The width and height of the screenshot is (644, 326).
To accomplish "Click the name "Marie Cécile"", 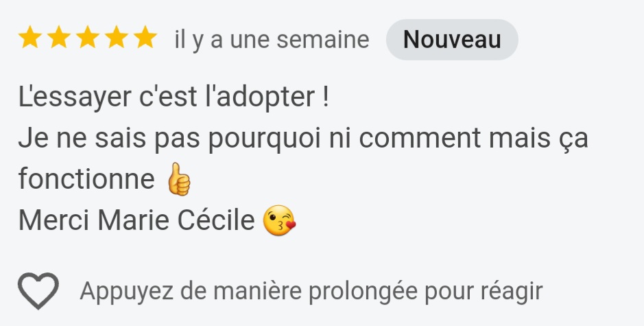I will [176, 221].
